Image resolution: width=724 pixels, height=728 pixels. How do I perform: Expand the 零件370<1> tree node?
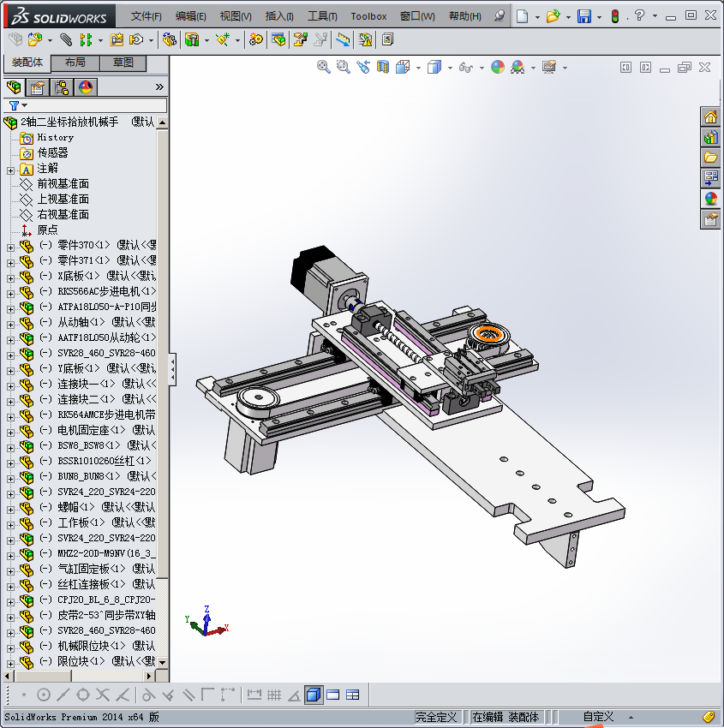coord(10,248)
